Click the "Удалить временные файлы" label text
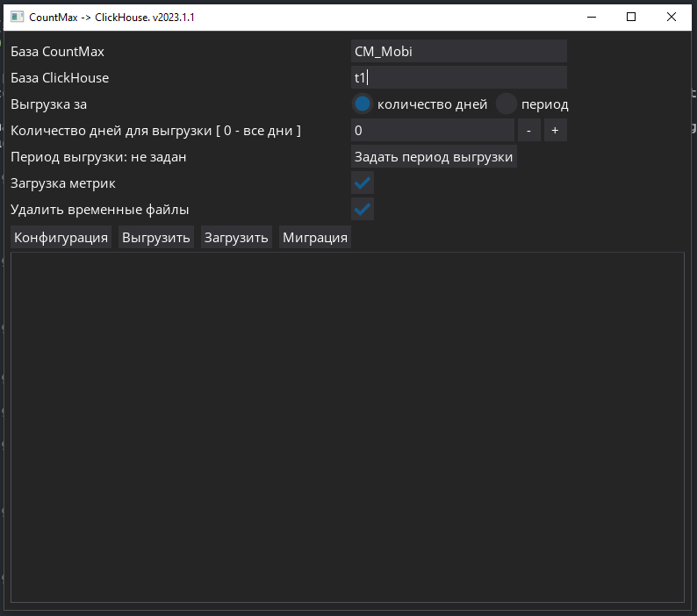Screen dimensions: 697x616 (x=99, y=210)
